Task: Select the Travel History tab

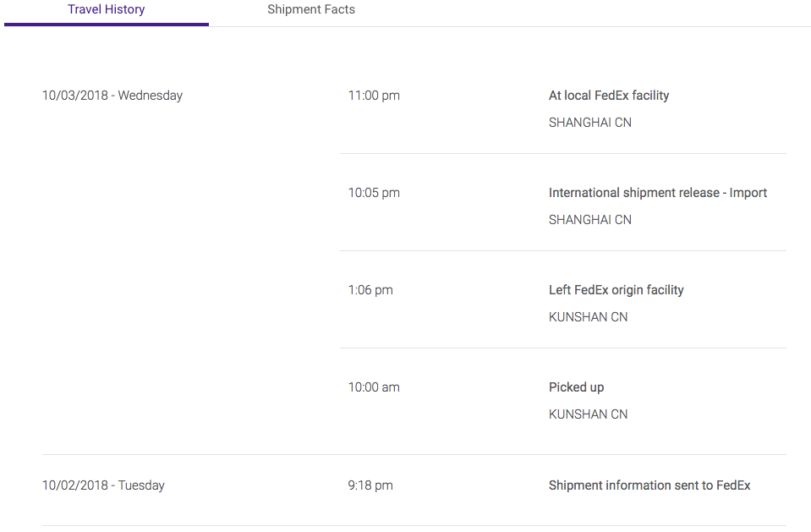Action: click(x=107, y=10)
